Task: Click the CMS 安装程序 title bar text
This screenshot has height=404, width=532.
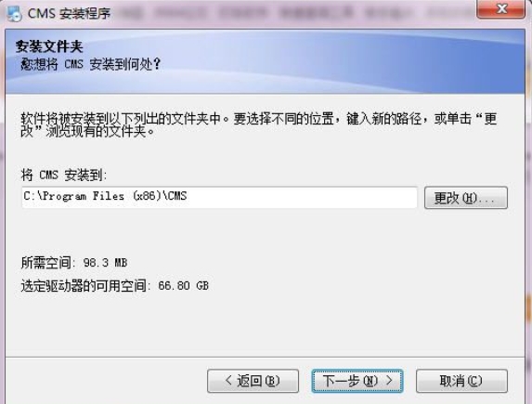Action: (70, 14)
